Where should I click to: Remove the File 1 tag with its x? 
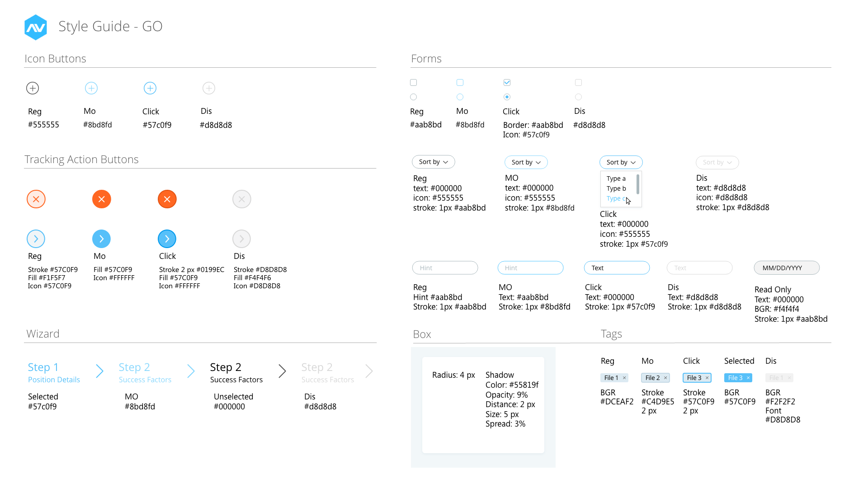(x=624, y=378)
